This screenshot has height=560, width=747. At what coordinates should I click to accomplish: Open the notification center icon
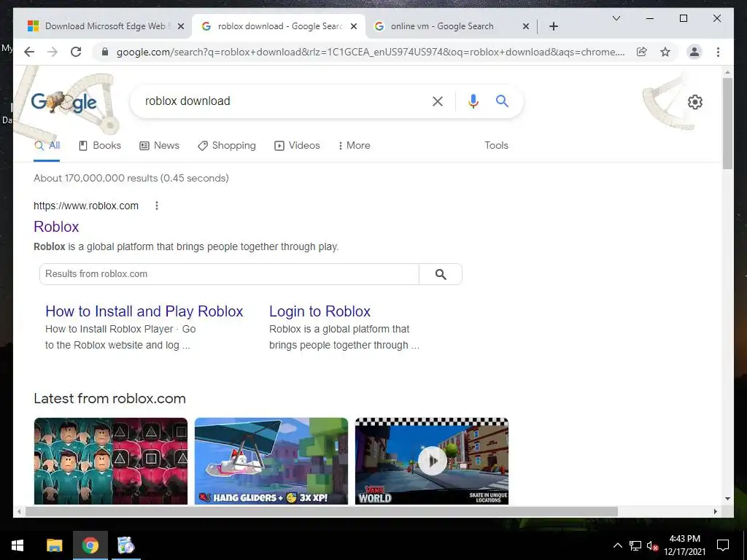click(723, 545)
